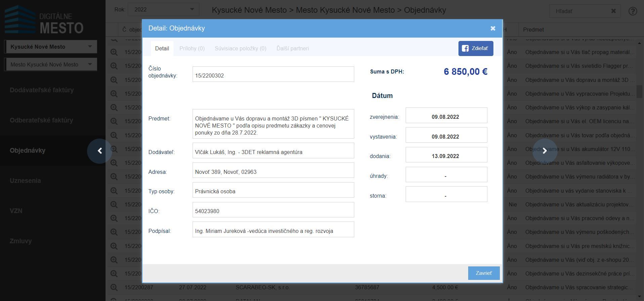The height and width of the screenshot is (301, 644).
Task: Select Objednávky in the sidebar
Action: [x=28, y=150]
